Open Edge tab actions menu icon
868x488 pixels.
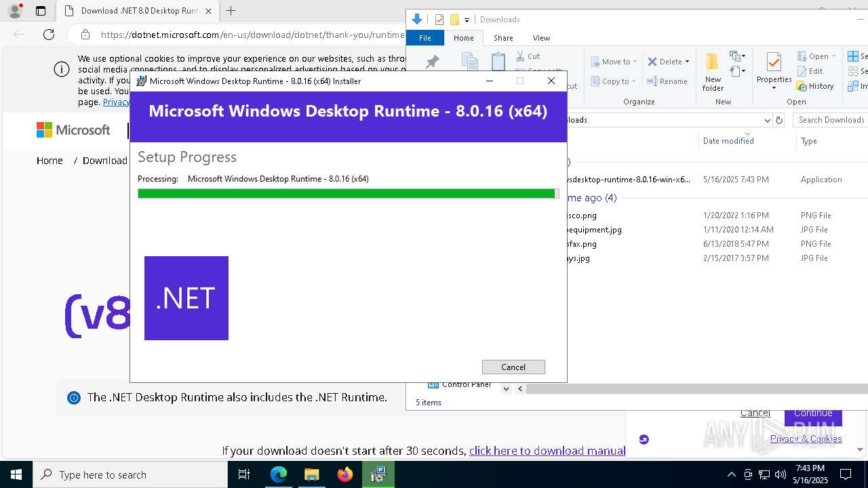41,11
